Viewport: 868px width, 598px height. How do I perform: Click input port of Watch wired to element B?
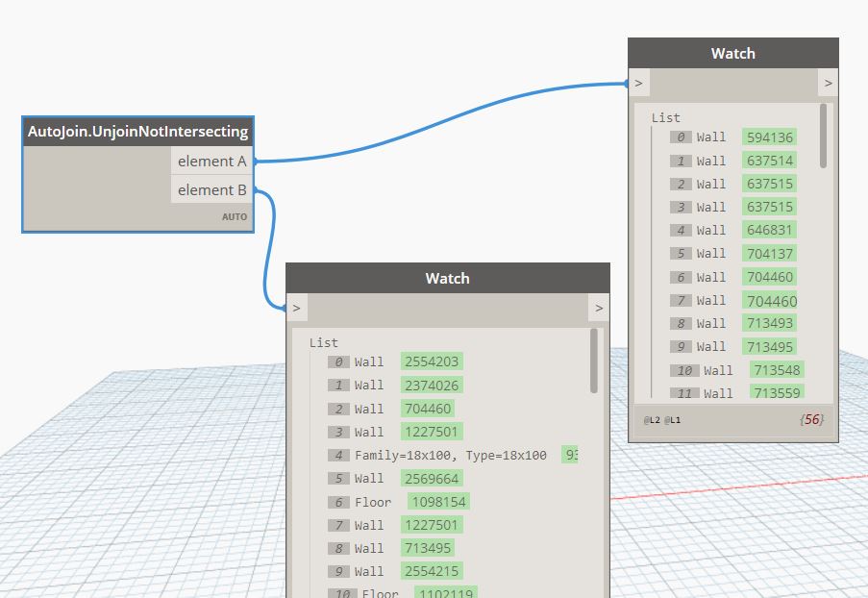point(297,309)
